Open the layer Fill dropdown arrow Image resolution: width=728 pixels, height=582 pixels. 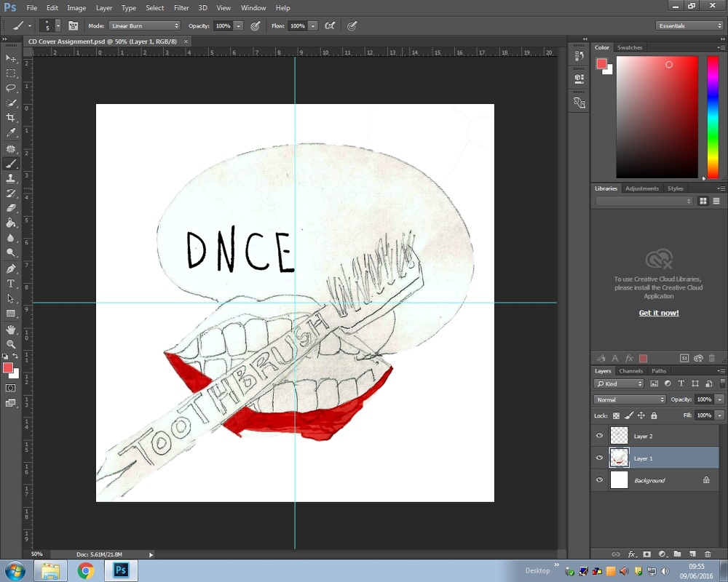pos(720,415)
